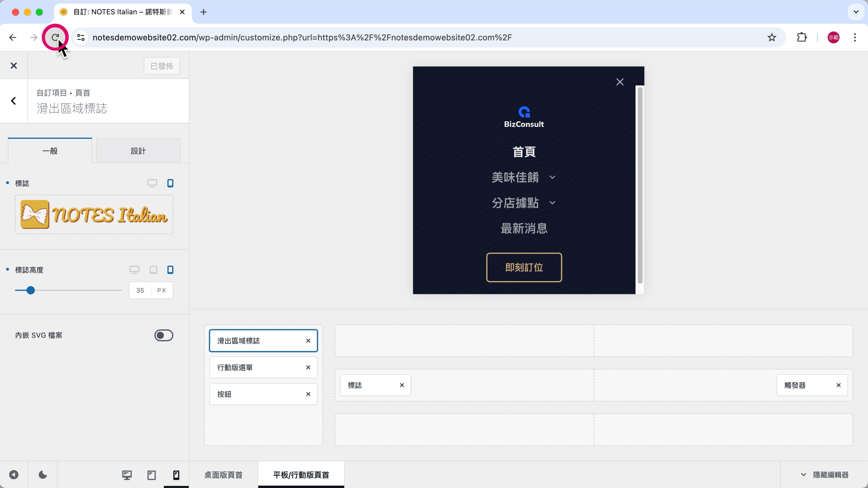Screen dimensions: 868x488
Task: Expand the 美味佳餚 submenu chevron
Action: point(552,178)
